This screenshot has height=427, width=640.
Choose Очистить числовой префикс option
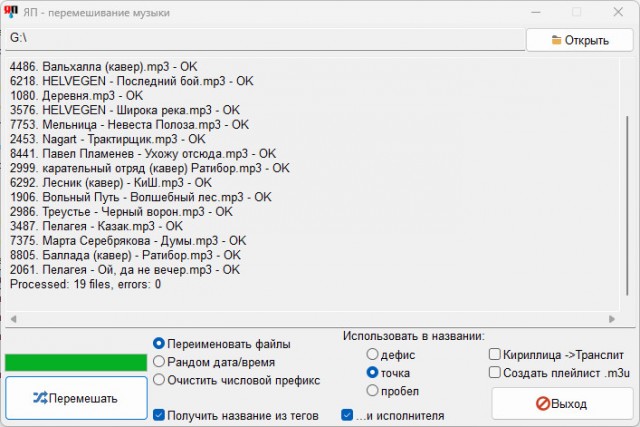pos(159,379)
